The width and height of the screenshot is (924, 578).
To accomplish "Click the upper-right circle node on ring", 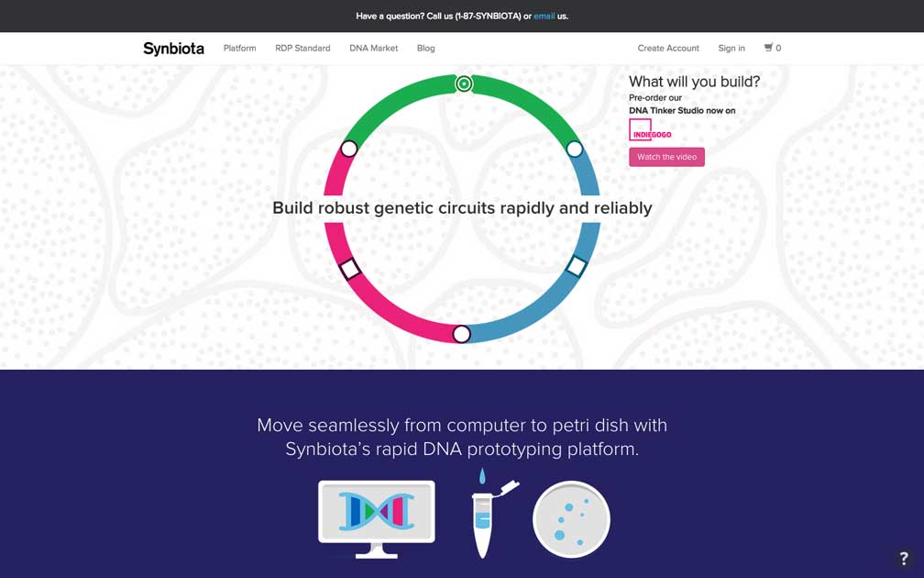I will pos(575,150).
